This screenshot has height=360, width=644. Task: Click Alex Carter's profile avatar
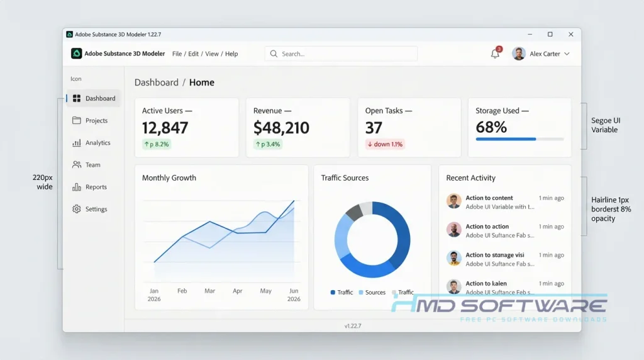point(519,53)
